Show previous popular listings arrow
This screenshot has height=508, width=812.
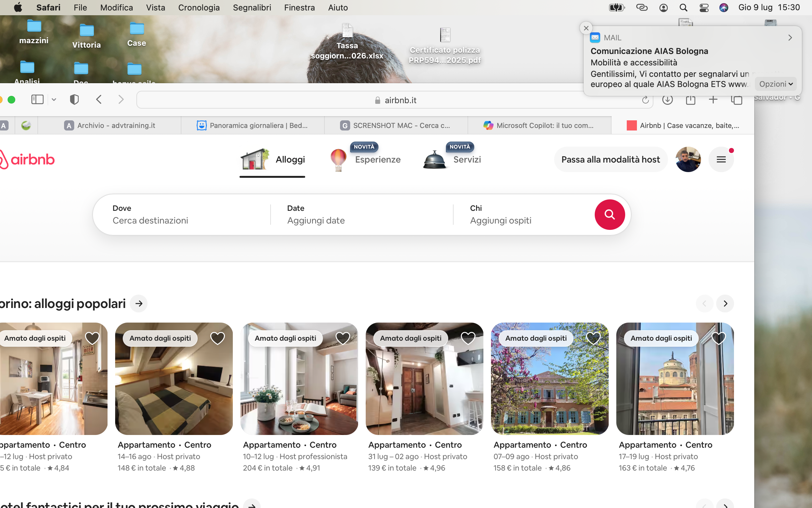click(704, 304)
